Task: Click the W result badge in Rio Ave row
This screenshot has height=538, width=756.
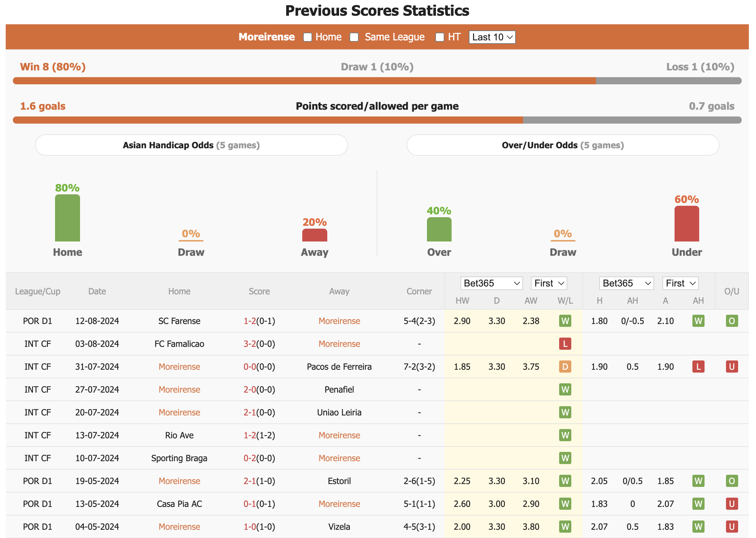Action: (x=565, y=435)
